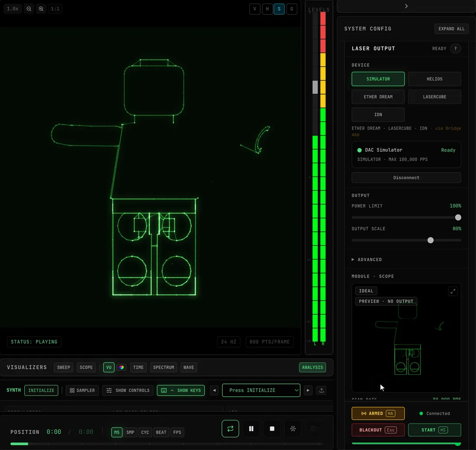Click the BLACKOUT button
Image resolution: width=476 pixels, height=450 pixels.
tap(378, 430)
